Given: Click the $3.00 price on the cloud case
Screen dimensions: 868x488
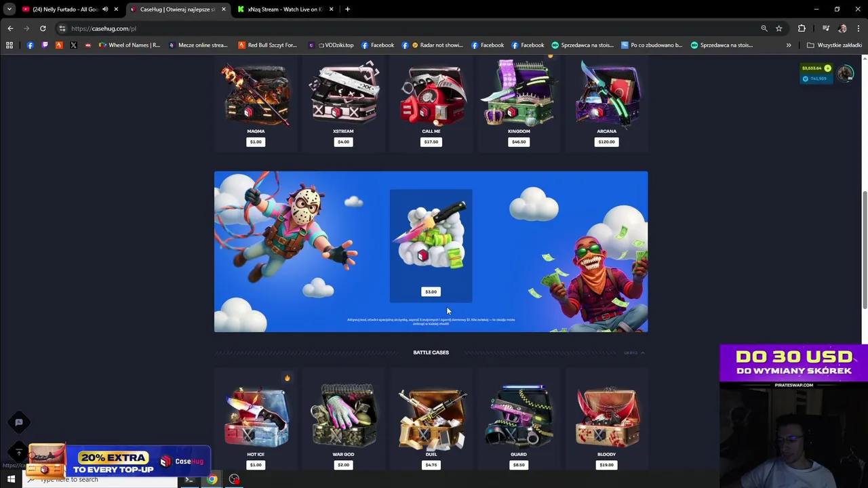Looking at the screenshot, I should pos(431,291).
